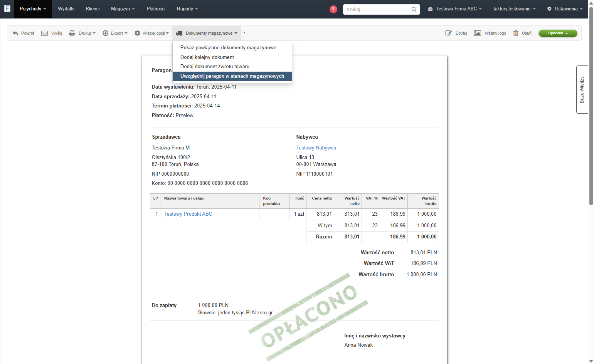Click the 'Termin płatności: 2025-04-14' line

[x=186, y=106]
